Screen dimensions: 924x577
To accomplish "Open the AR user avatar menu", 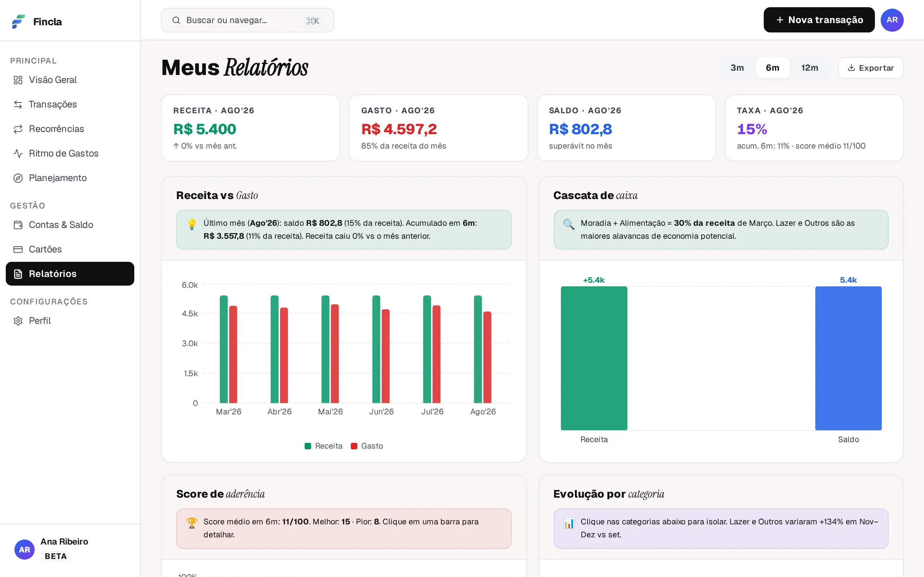I will click(892, 20).
